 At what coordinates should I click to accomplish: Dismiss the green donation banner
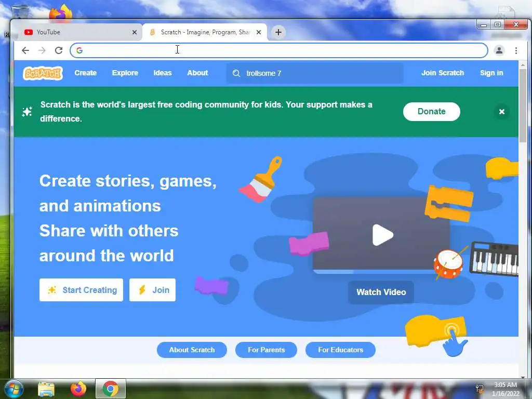502,112
